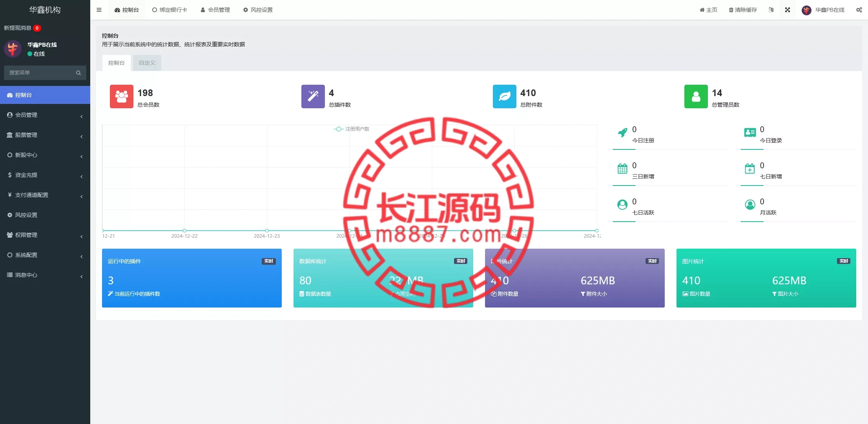Open the 风控设置 sidebar item
The image size is (868, 424).
(45, 215)
